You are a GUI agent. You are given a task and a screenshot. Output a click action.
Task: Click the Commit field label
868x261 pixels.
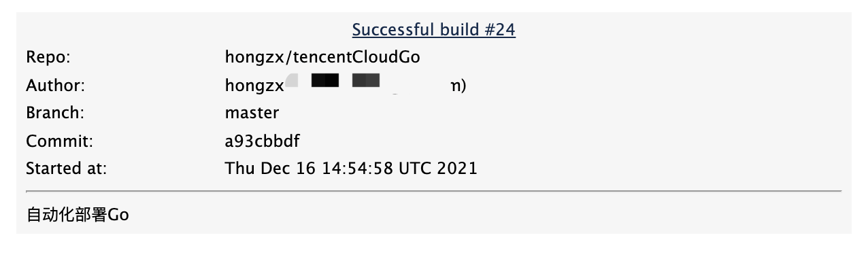coord(59,141)
